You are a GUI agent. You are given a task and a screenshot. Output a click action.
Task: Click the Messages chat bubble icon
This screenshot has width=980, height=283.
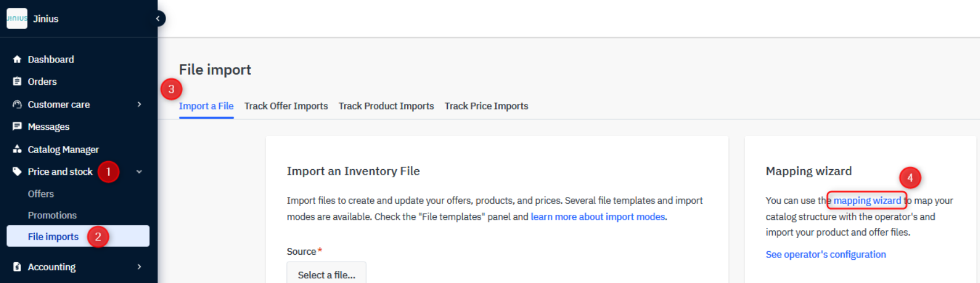pyautogui.click(x=17, y=126)
